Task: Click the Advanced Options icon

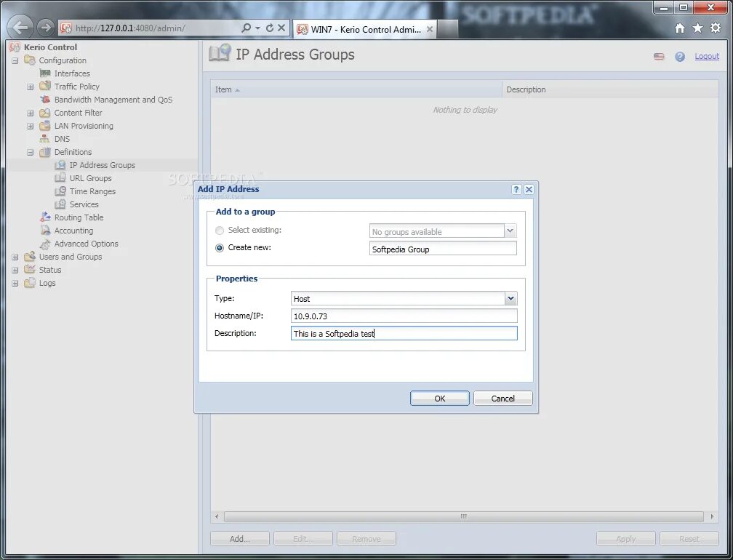Action: coord(45,244)
